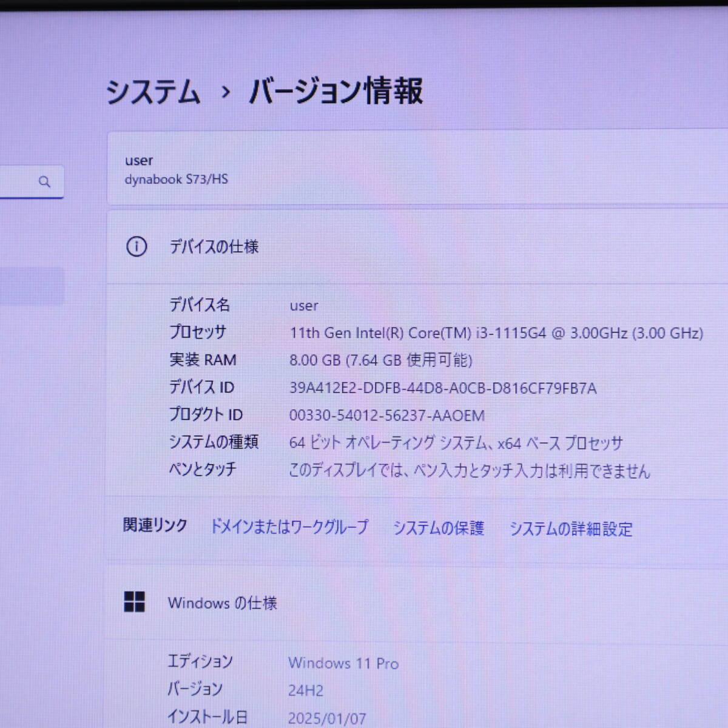Click the インストール日 label
This screenshot has height=728, width=728.
tap(207, 717)
